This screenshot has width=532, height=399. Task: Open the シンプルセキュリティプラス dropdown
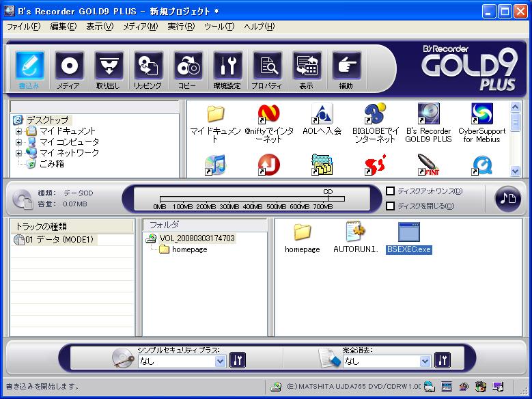(220, 361)
